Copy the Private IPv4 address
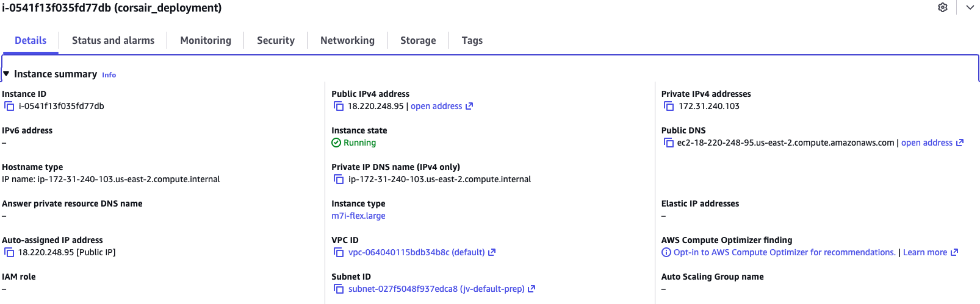 (669, 106)
